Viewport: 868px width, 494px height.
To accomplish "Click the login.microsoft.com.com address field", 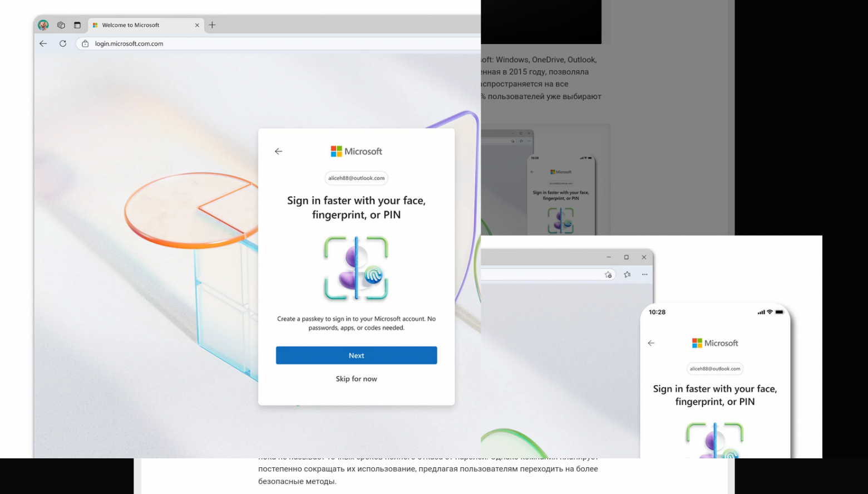I will click(278, 43).
